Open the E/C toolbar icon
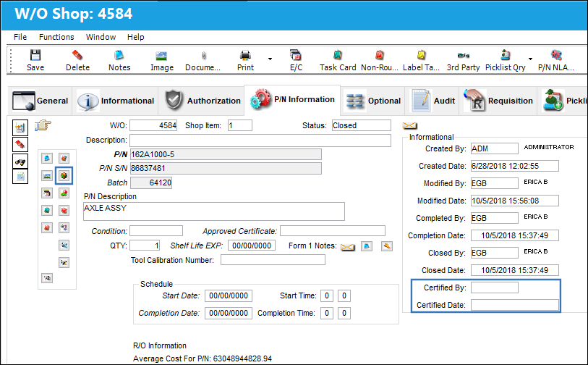588x365 pixels. pyautogui.click(x=296, y=56)
